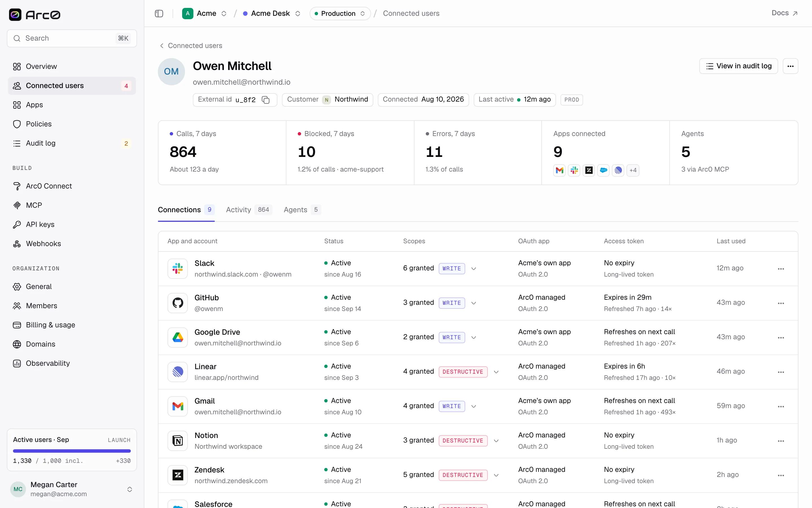Click the DESTRUCTIVE badge on Linear row
Screen dimensions: 812x508
coord(463,372)
